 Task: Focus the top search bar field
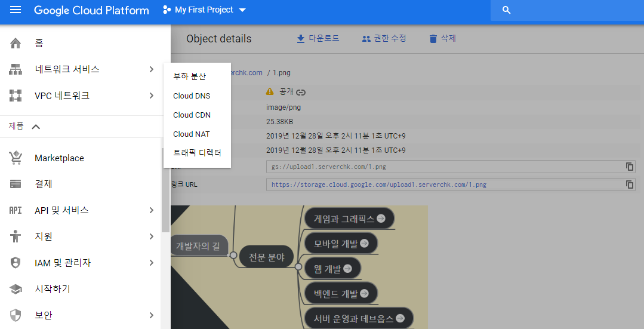[x=567, y=10]
